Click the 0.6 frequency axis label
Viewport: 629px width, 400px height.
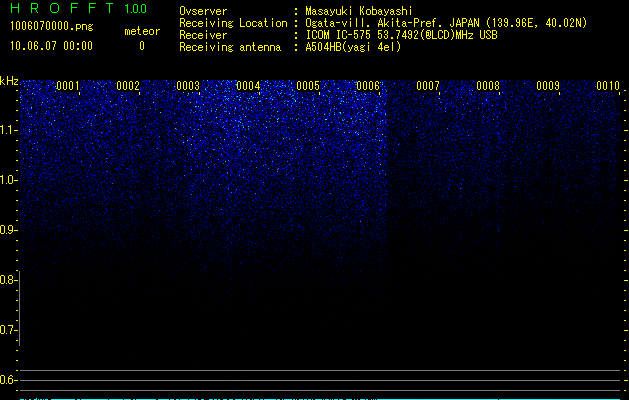[9, 380]
